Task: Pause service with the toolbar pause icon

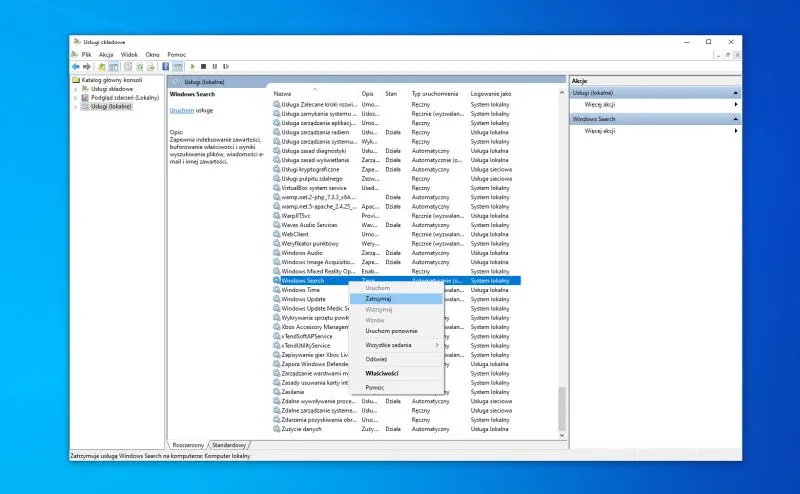Action: click(x=215, y=67)
